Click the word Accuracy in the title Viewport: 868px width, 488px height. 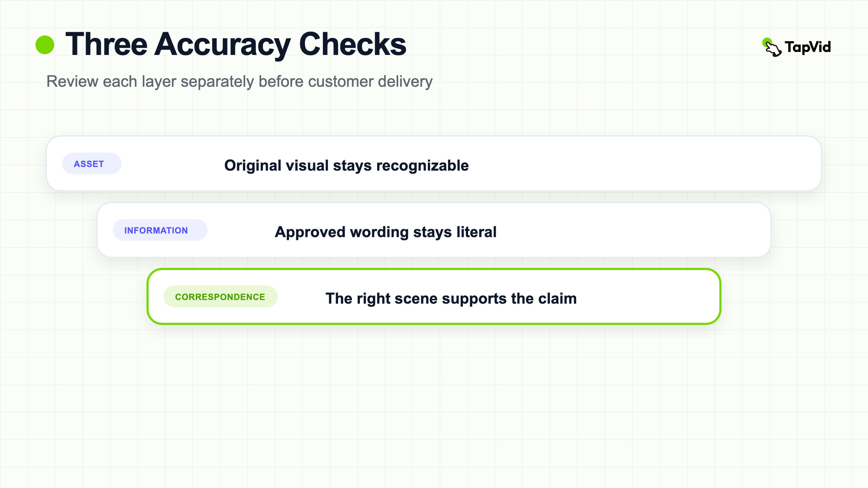[222, 45]
